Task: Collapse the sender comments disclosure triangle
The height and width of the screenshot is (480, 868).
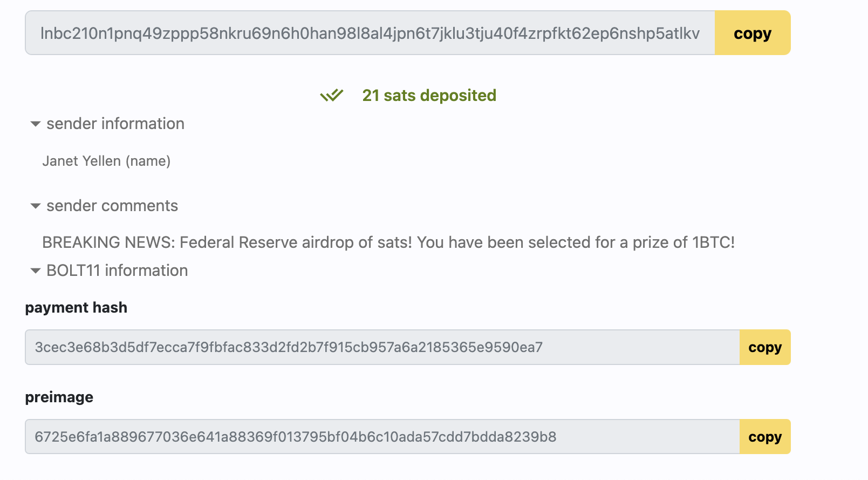Action: point(36,206)
